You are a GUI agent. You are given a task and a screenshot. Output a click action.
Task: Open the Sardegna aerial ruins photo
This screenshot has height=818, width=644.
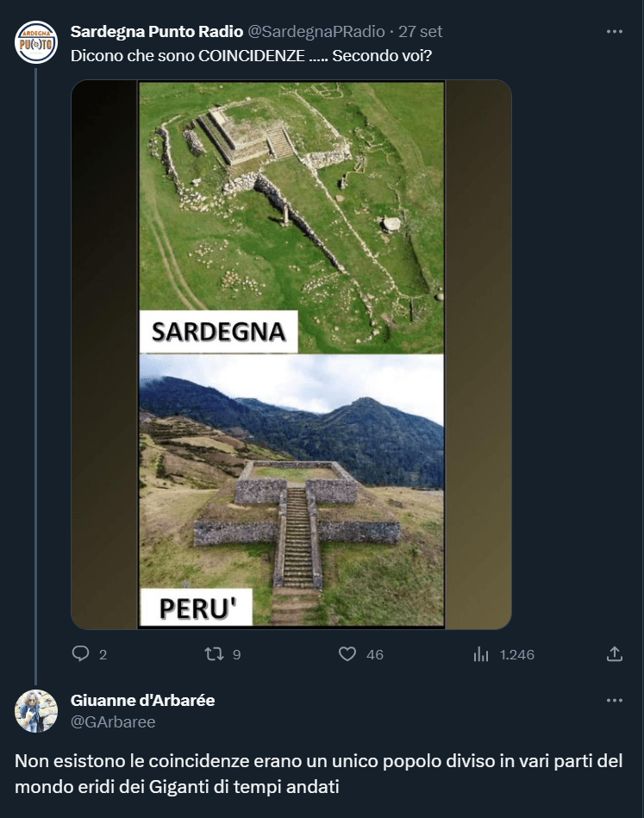(291, 215)
